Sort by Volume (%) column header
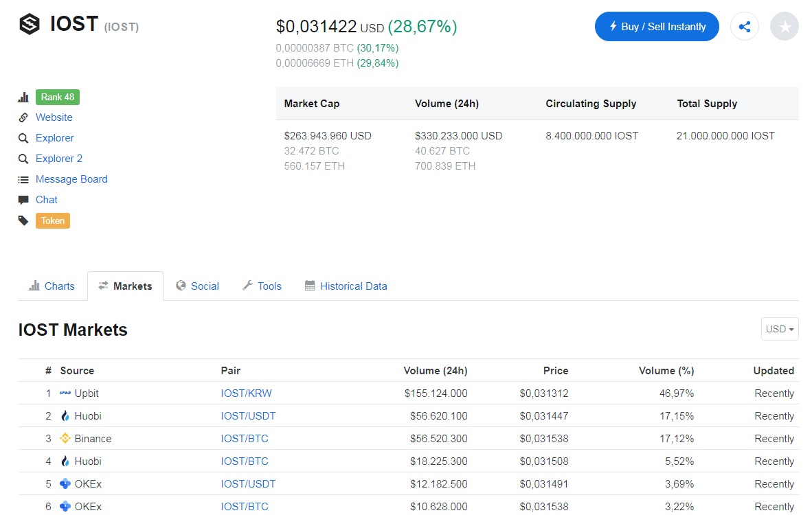This screenshot has height=515, width=812. click(666, 371)
